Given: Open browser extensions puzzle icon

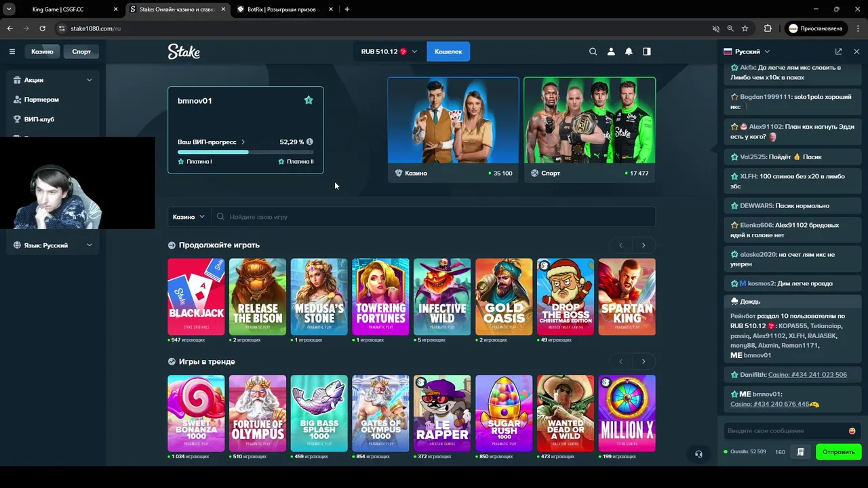Looking at the screenshot, I should tap(768, 28).
